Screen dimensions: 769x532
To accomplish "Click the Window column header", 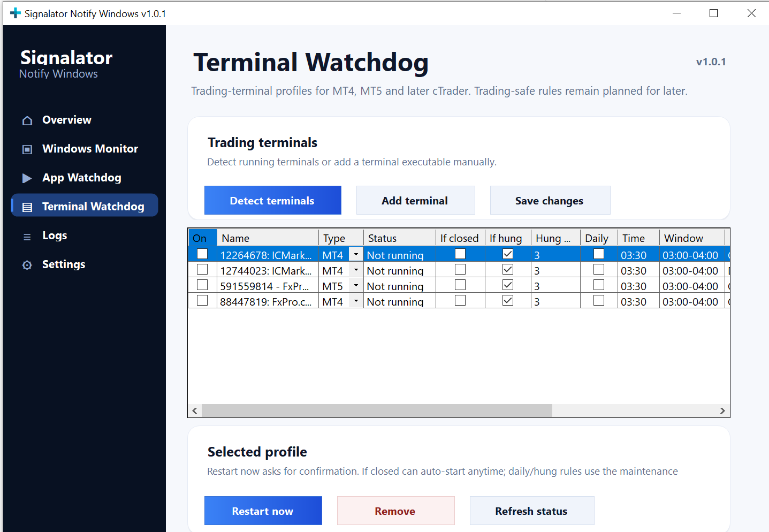I will click(x=692, y=238).
